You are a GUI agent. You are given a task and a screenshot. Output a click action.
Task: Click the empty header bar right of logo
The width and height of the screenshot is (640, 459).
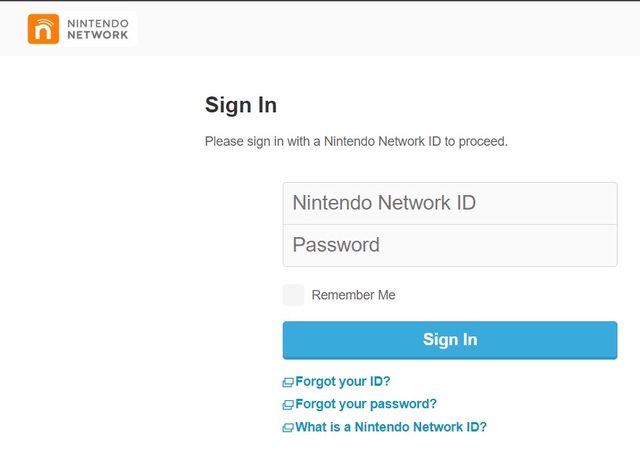pos(400,28)
